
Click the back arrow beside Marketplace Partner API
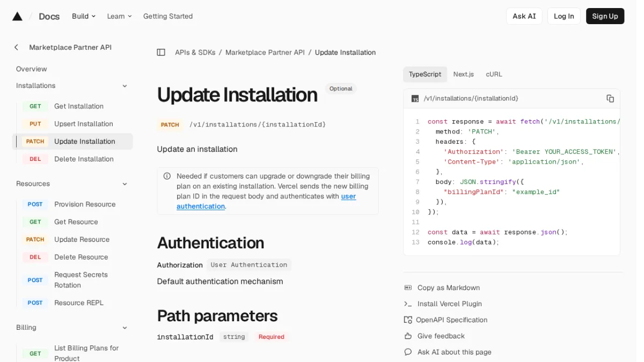click(16, 47)
